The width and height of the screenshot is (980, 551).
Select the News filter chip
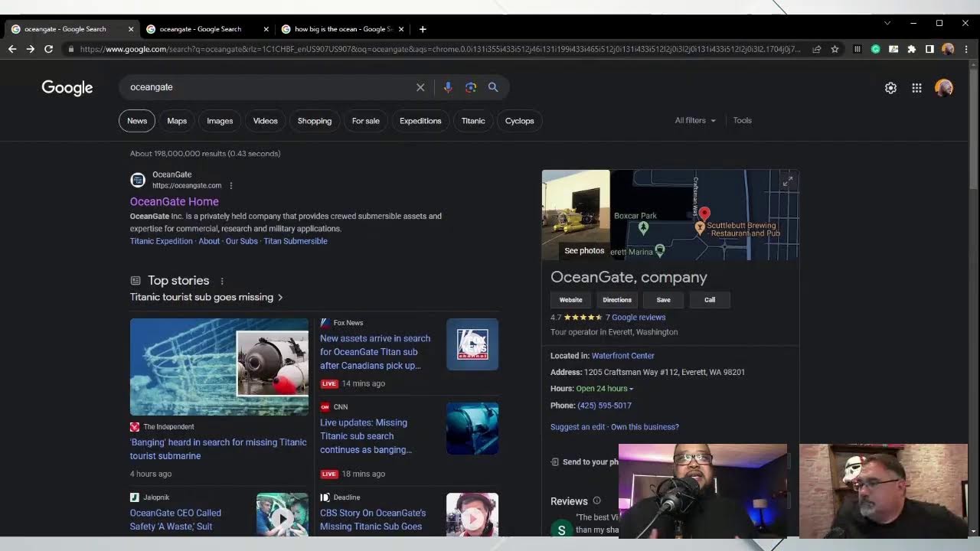coord(137,121)
